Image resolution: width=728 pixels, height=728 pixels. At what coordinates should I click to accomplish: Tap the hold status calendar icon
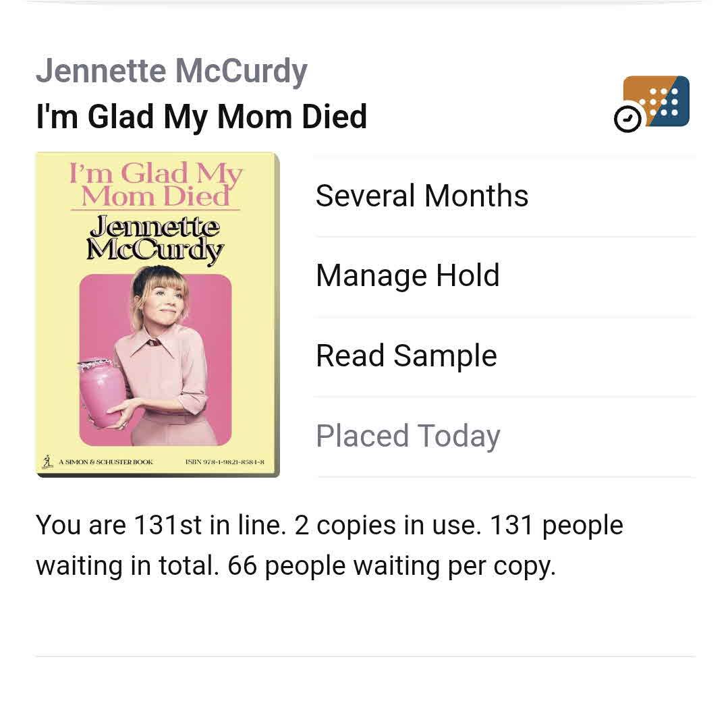point(656,102)
